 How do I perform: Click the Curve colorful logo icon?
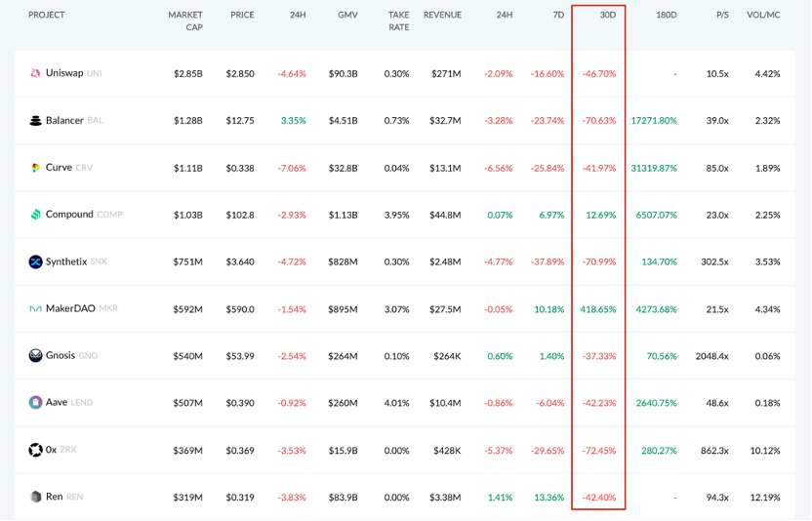tap(35, 168)
